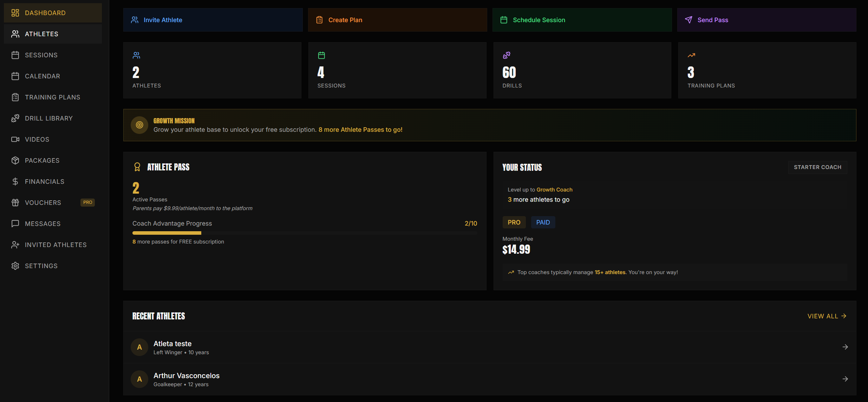Click the Packages box icon in sidebar
This screenshot has width=868, height=402.
pyautogui.click(x=15, y=161)
